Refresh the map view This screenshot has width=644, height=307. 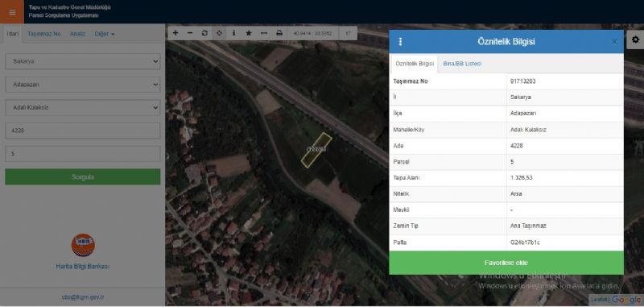pyautogui.click(x=204, y=33)
